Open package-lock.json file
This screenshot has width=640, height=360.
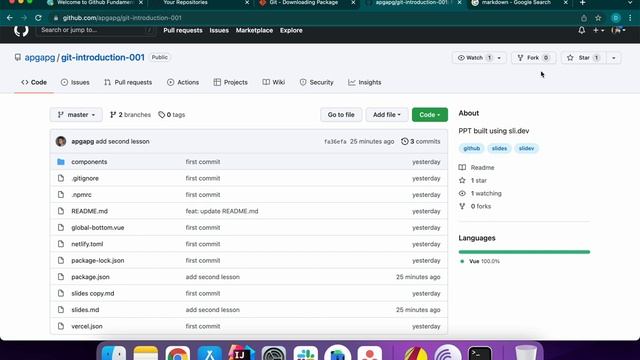tap(98, 260)
